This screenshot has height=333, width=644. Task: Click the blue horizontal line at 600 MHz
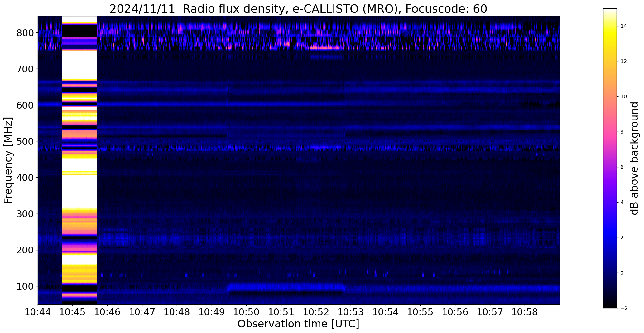tap(299, 104)
